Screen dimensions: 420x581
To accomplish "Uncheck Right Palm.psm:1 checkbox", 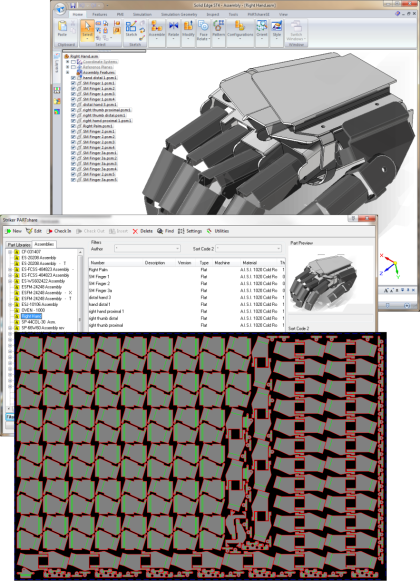I will pos(73,126).
